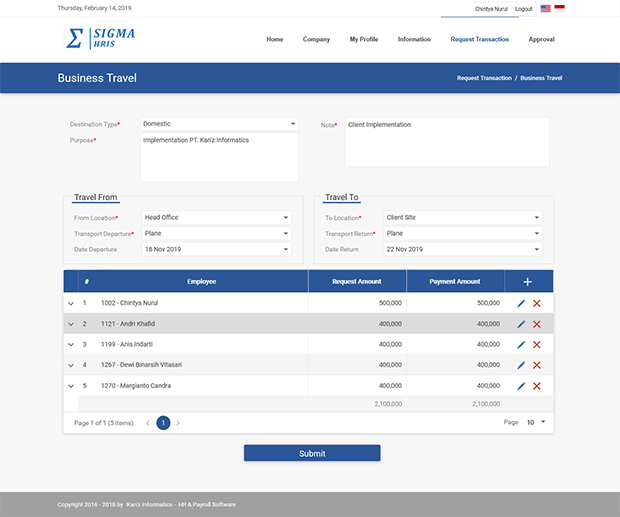Screen dimensions: 620x517
Task: Click the US flag language icon
Action: point(545,8)
